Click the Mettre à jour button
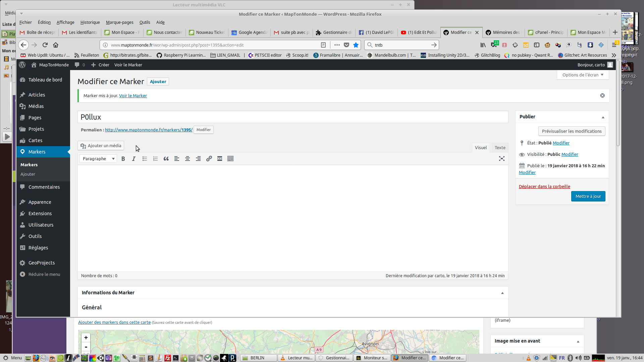The height and width of the screenshot is (362, 644). click(588, 196)
